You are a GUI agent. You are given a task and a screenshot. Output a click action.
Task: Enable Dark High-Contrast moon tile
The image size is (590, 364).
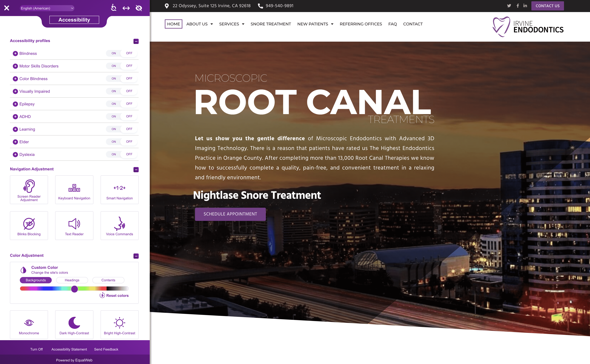pyautogui.click(x=74, y=325)
